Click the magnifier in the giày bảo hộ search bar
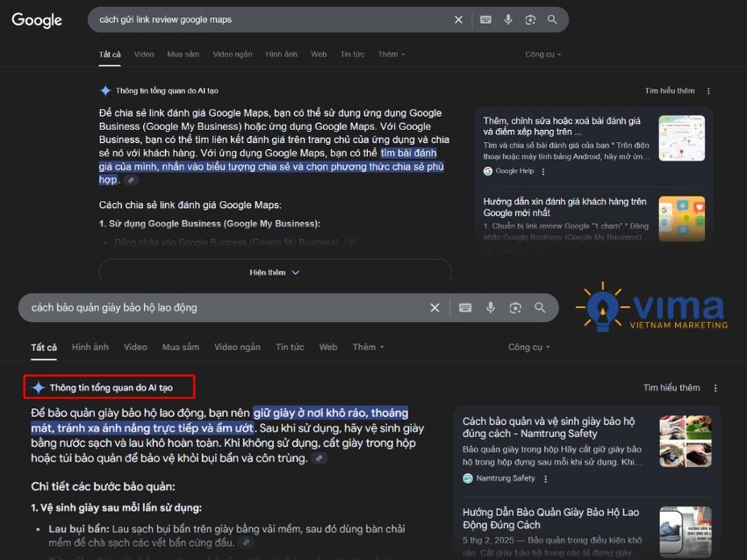The image size is (747, 560). [540, 307]
